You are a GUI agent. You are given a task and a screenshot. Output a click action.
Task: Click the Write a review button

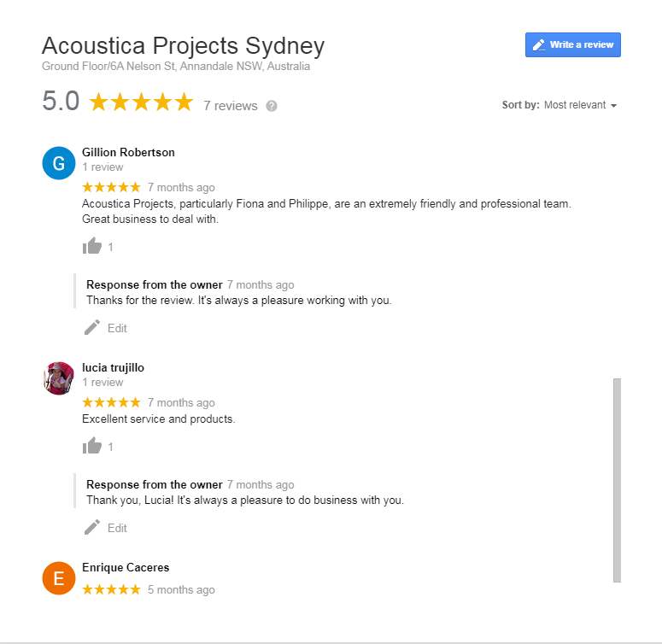click(572, 44)
